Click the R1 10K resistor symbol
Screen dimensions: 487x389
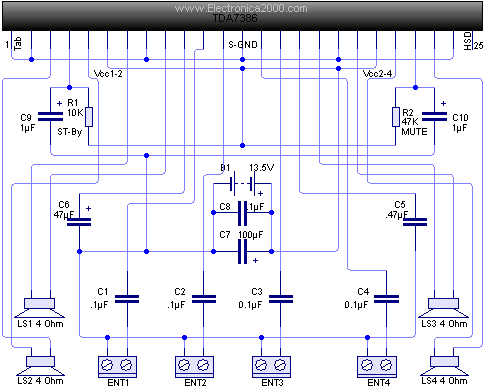point(89,117)
